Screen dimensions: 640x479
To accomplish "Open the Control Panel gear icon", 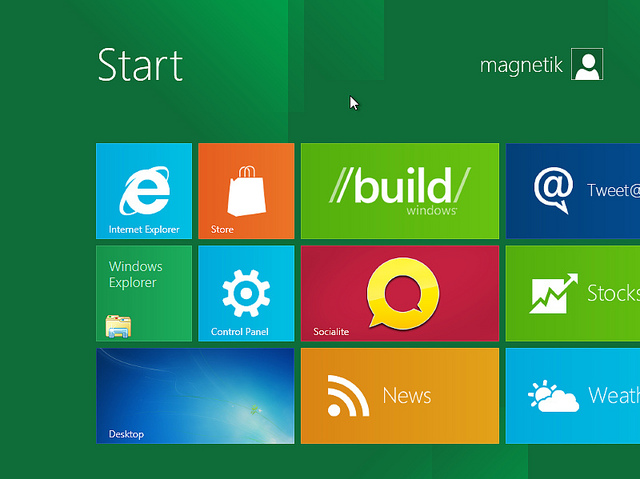I will pos(246,293).
